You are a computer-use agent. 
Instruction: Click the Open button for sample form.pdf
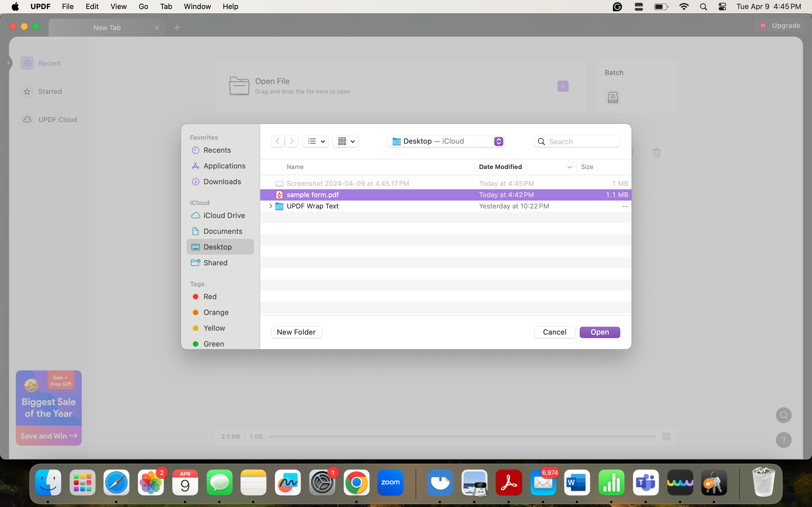599,332
